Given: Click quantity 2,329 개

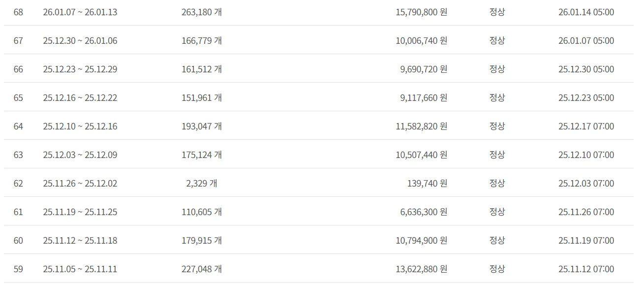Looking at the screenshot, I should [202, 184].
